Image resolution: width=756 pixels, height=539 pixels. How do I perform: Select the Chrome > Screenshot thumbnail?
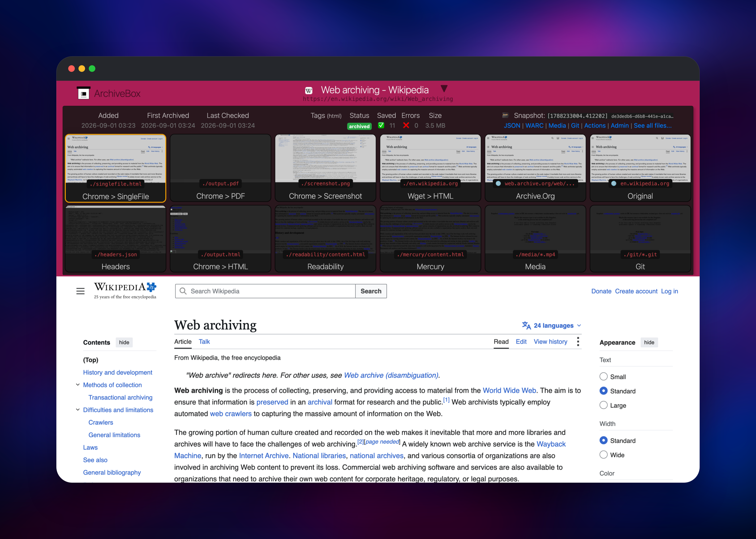325,168
